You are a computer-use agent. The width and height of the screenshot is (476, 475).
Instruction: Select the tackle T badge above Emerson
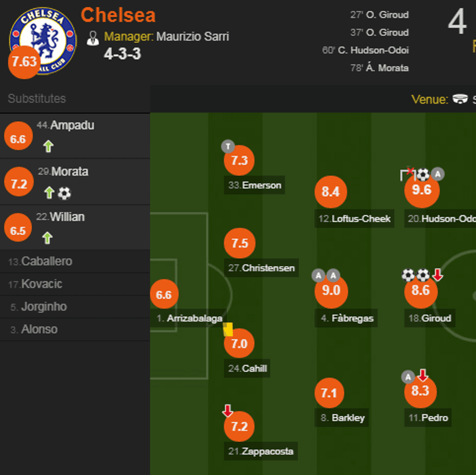coord(228,147)
